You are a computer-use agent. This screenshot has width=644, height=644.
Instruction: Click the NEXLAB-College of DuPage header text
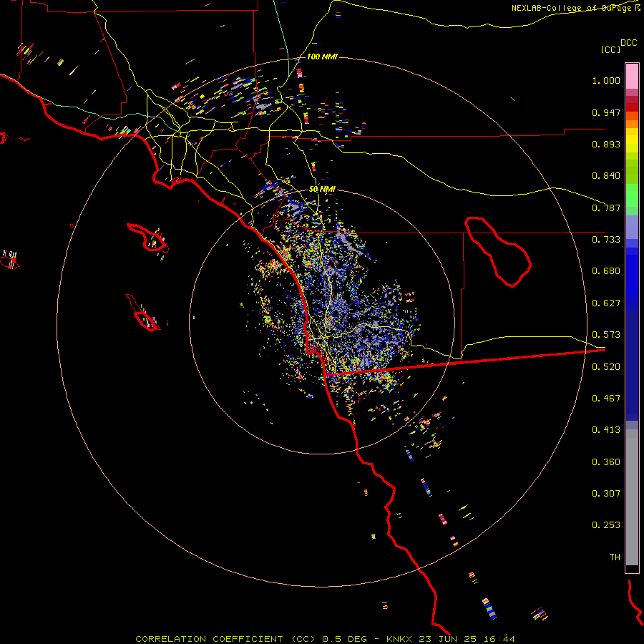pyautogui.click(x=571, y=8)
